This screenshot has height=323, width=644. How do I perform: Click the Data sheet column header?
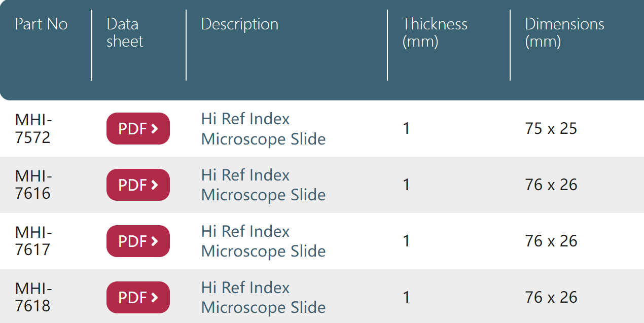125,32
